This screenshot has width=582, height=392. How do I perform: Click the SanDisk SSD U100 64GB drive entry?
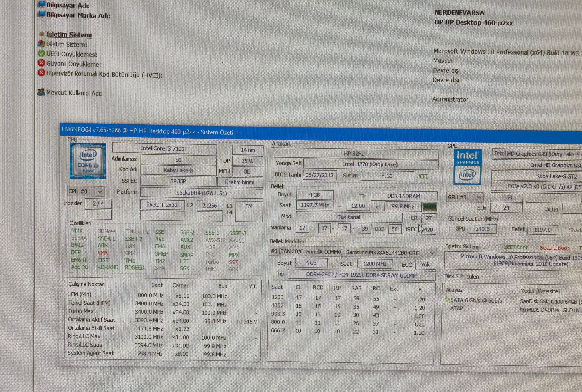[x=551, y=302]
